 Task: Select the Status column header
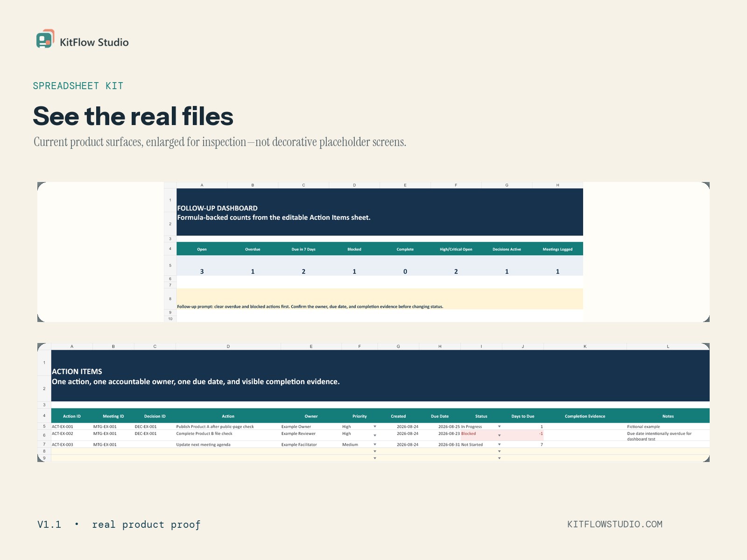[x=481, y=416]
